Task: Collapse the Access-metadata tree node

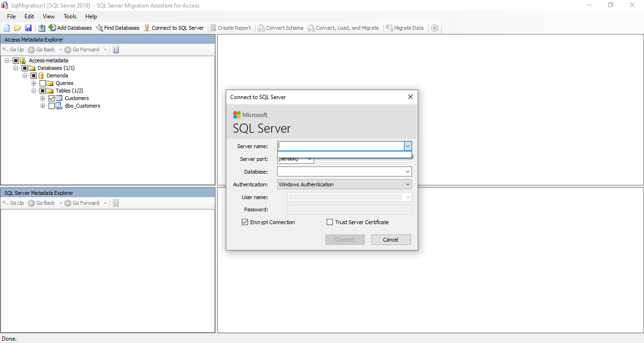Action: point(7,60)
